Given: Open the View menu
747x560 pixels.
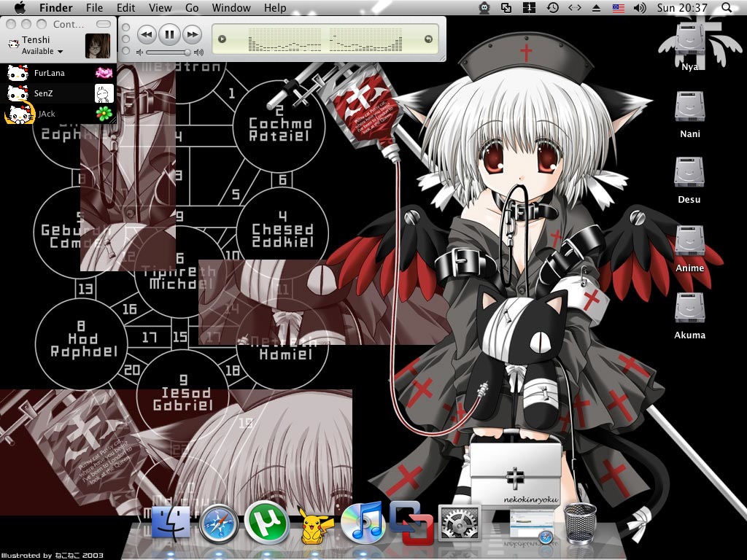Looking at the screenshot, I should [160, 7].
